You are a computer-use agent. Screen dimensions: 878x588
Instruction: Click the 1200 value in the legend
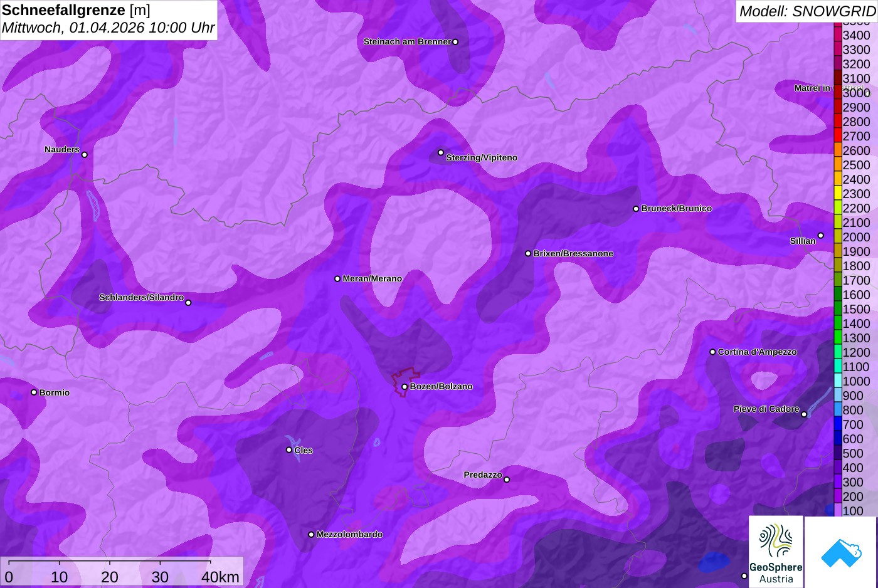(856, 352)
